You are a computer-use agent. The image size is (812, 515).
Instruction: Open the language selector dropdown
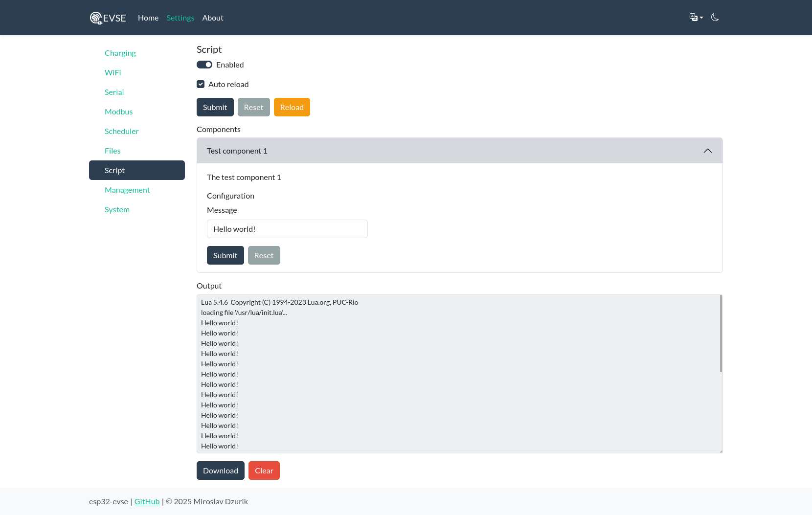pyautogui.click(x=696, y=18)
